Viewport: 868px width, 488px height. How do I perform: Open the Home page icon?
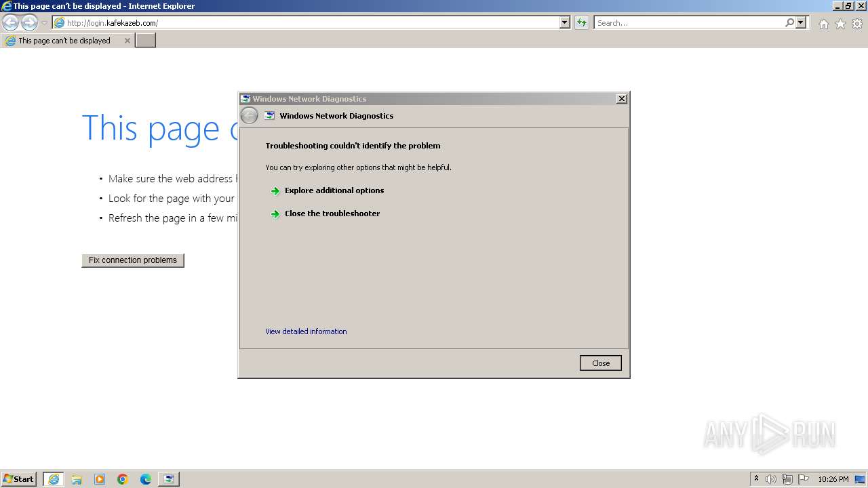point(823,24)
